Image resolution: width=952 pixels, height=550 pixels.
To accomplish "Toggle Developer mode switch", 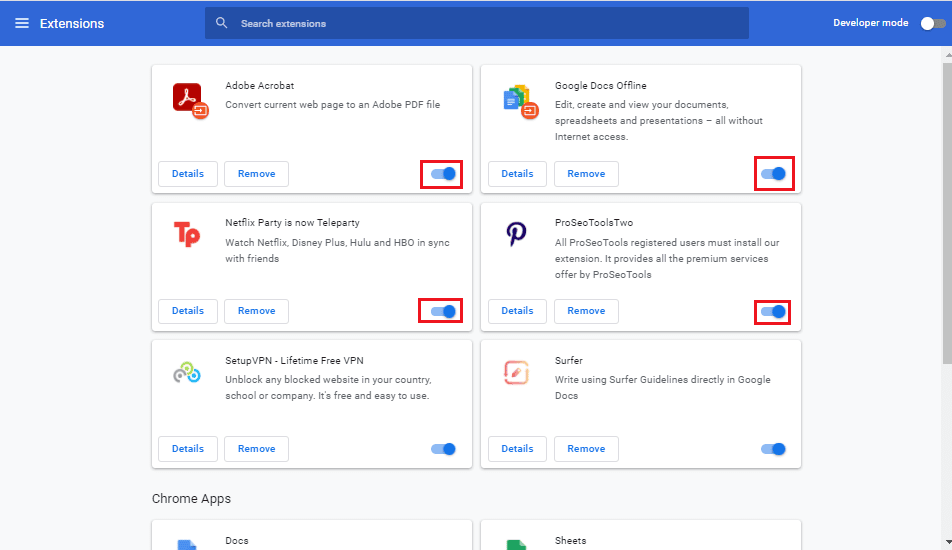I will [x=933, y=23].
